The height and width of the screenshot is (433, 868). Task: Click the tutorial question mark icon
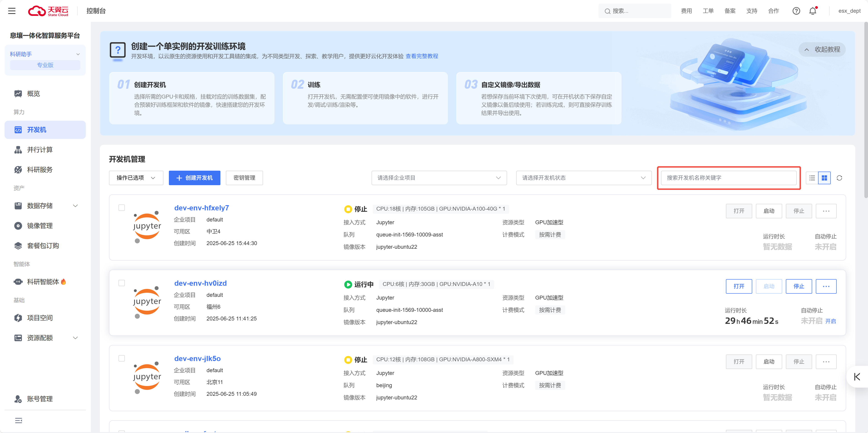coord(118,51)
